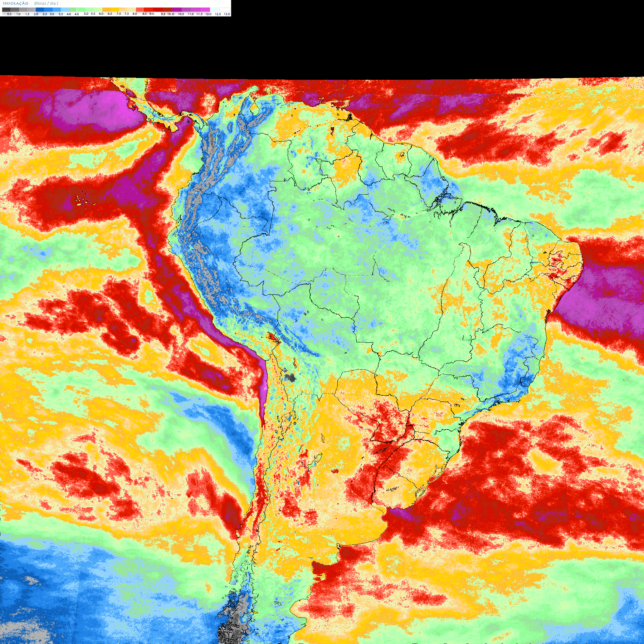
Task: Pick the gold yellow swatch before 7.0
Action: pos(115,10)
